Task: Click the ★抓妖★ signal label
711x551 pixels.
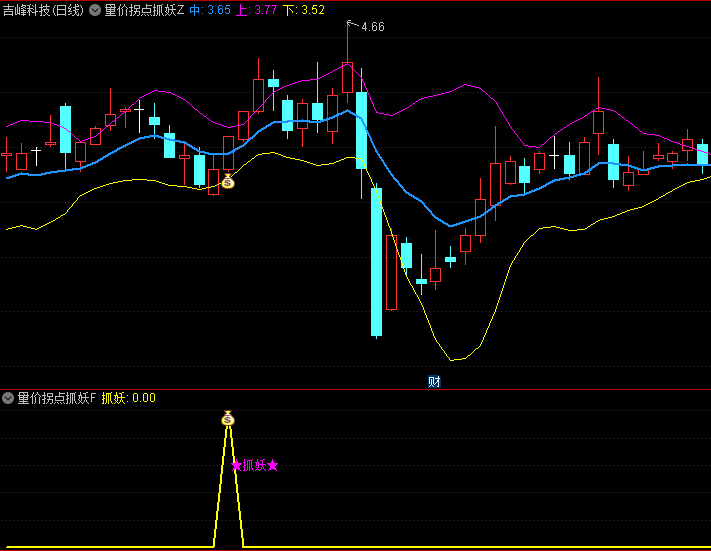Action: 255,465
